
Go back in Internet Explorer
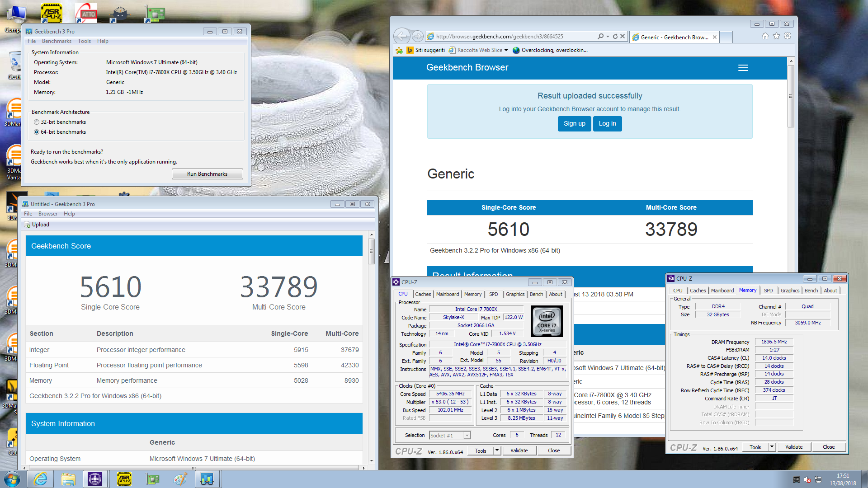click(402, 36)
